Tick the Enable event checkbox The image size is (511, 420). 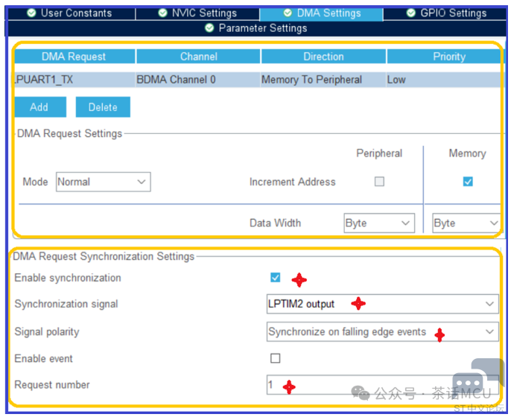tap(276, 358)
